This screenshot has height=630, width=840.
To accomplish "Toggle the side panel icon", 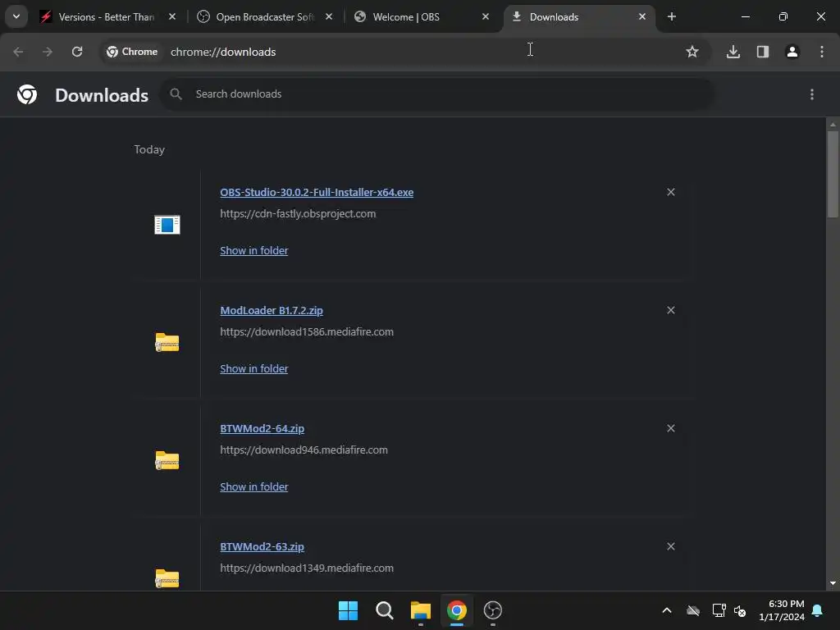I will pyautogui.click(x=763, y=52).
